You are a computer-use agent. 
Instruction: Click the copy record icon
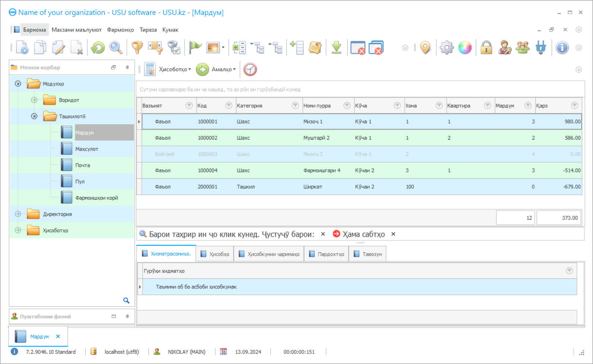click(40, 48)
